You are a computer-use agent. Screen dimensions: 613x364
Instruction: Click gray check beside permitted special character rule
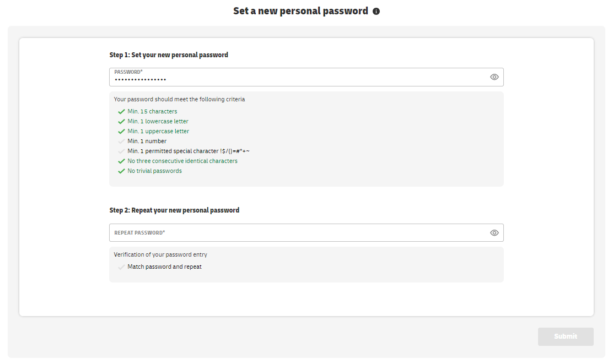(121, 151)
